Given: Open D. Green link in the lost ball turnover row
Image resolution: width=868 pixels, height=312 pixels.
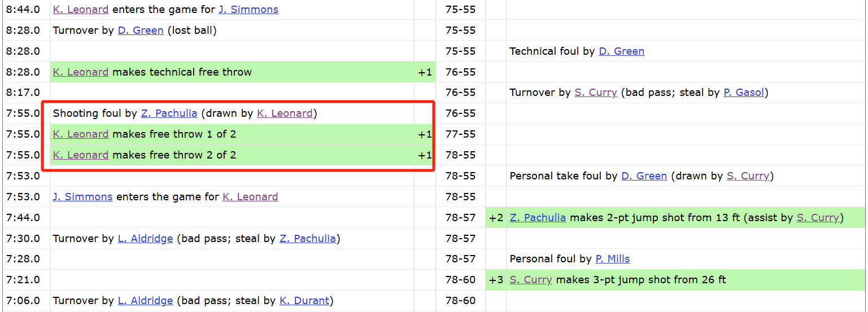Looking at the screenshot, I should coord(141,30).
